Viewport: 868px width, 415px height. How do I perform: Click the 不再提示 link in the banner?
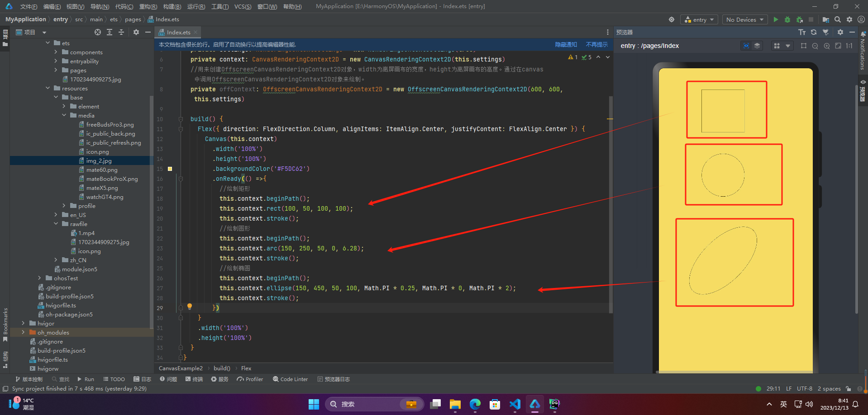596,44
